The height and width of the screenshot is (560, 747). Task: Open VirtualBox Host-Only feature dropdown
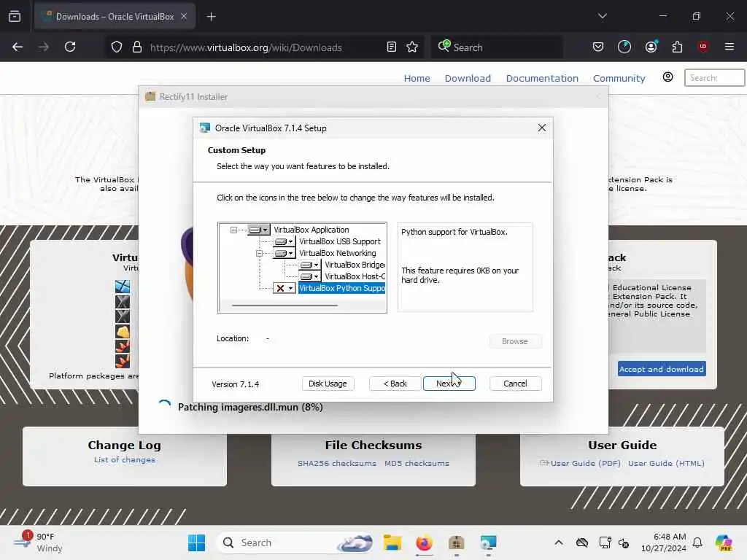pos(309,276)
